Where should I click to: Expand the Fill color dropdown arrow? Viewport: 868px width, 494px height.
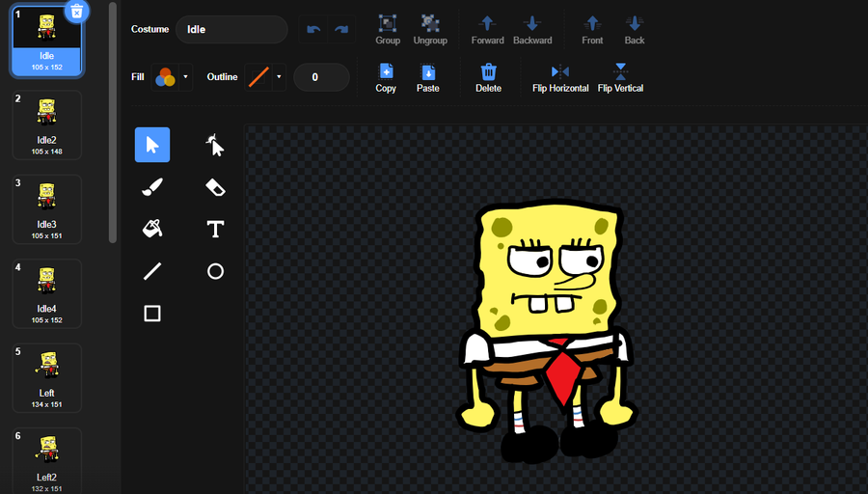click(185, 77)
